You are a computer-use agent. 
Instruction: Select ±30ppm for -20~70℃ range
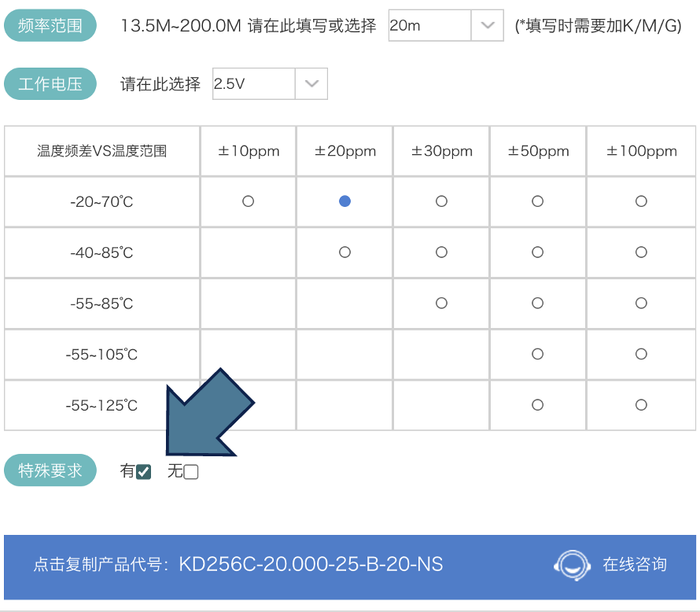(x=441, y=201)
